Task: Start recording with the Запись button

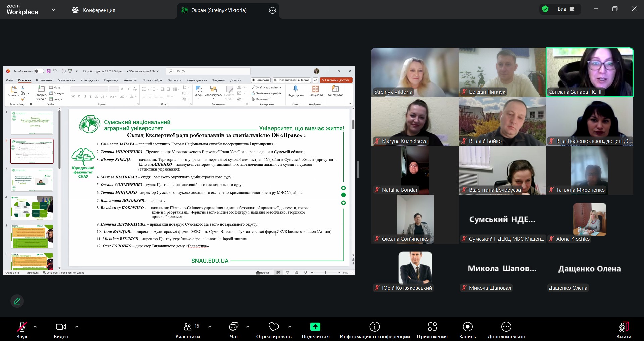Action: coord(467,330)
